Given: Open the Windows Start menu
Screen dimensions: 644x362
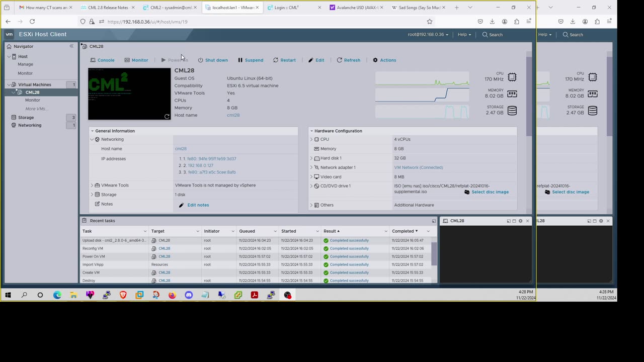Looking at the screenshot, I should (x=8, y=295).
